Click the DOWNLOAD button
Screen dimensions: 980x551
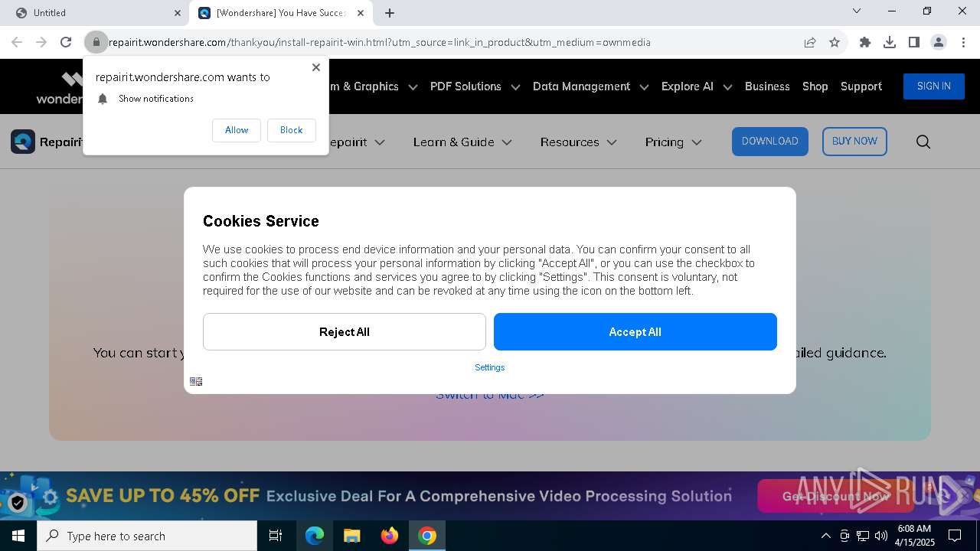point(770,142)
